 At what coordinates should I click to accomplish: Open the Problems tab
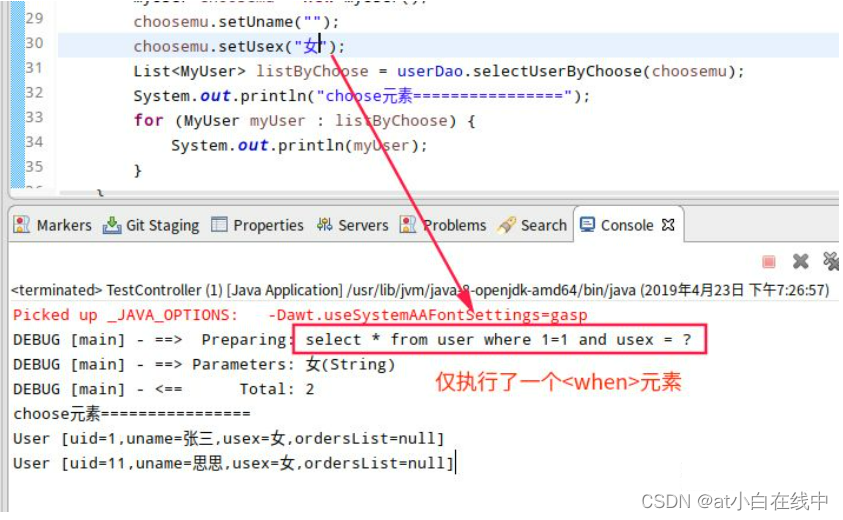click(443, 225)
